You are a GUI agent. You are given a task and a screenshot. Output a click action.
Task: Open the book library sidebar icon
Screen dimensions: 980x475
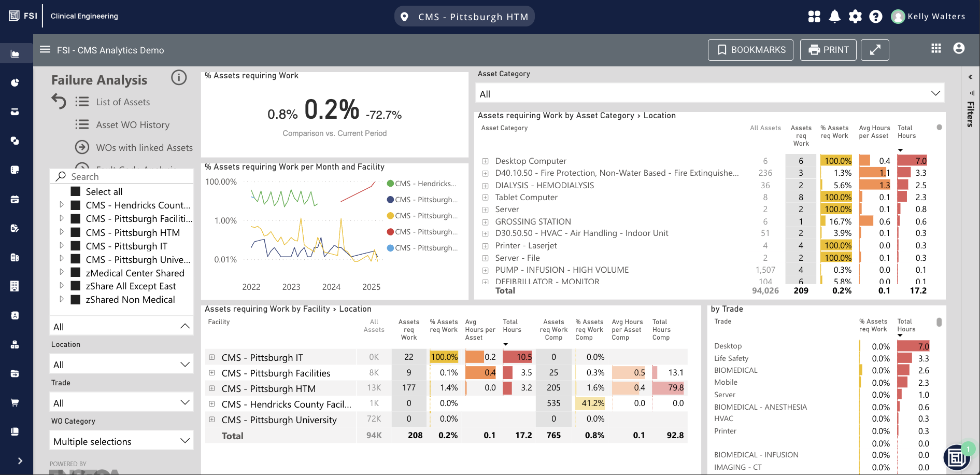(x=15, y=431)
